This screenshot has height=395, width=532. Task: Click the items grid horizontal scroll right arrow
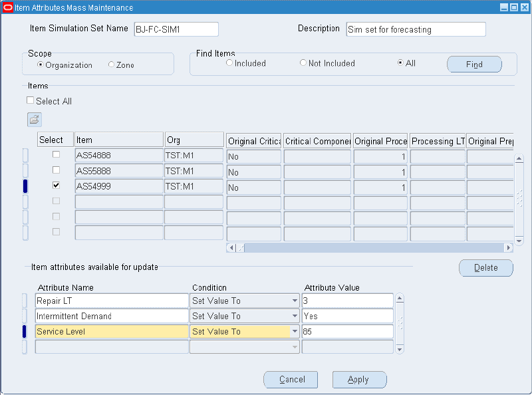tap(508, 248)
